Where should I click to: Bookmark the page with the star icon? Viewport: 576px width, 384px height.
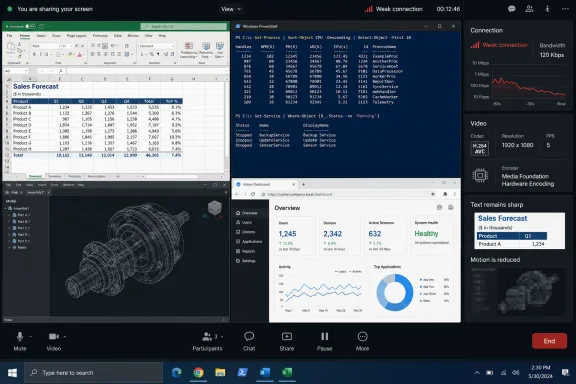433,194
